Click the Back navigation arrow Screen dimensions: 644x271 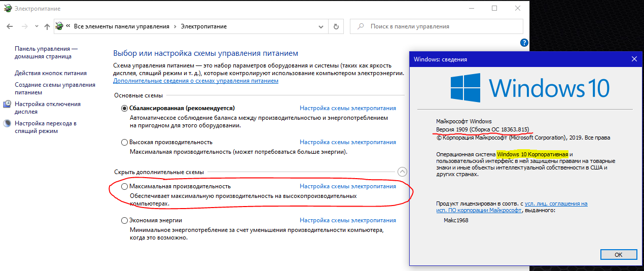coord(9,26)
